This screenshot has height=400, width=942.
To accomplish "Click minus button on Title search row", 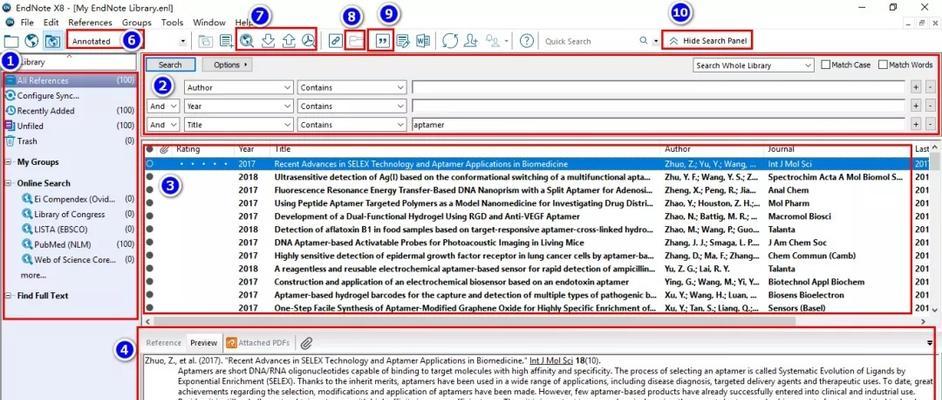I will [931, 124].
